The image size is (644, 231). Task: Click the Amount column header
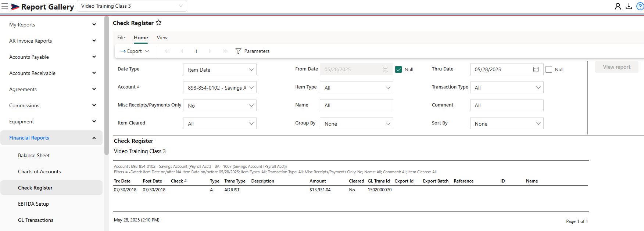(x=318, y=181)
